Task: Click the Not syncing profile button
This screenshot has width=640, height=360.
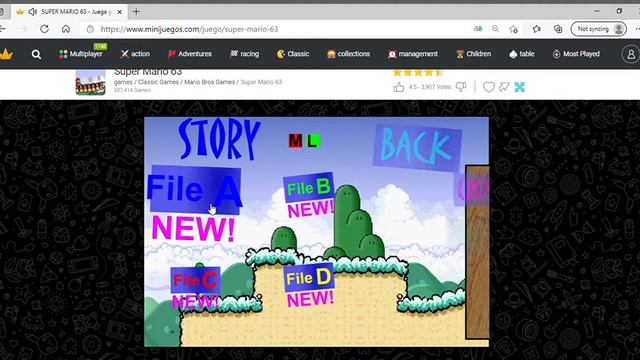Action: click(598, 29)
